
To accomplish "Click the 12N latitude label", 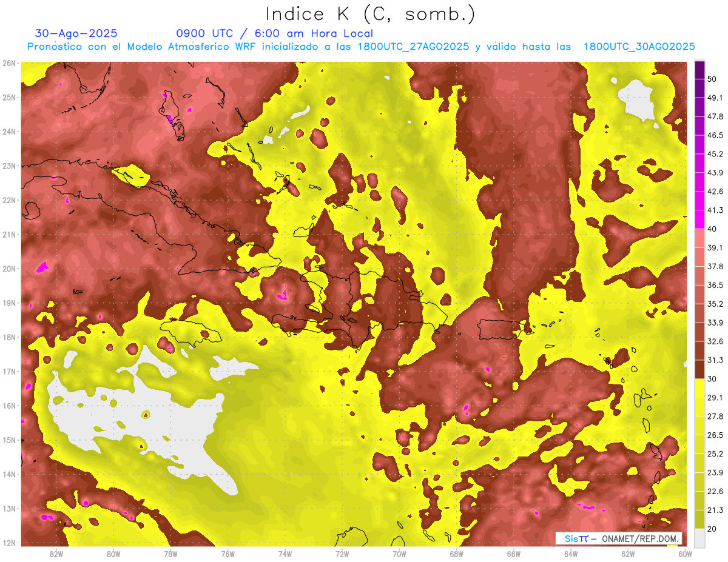I will coord(9,543).
